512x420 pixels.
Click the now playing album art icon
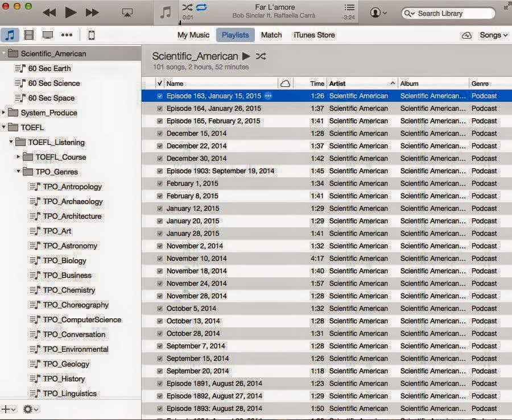point(166,13)
